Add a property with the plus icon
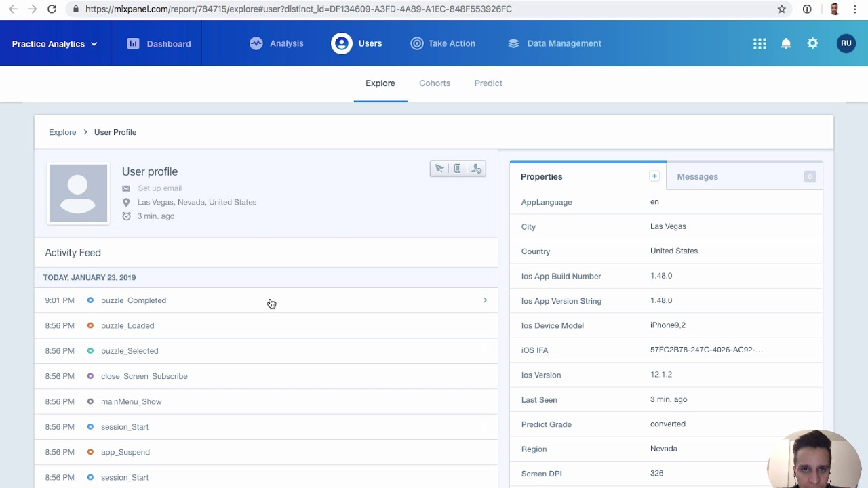Screen dimensions: 868x488 point(654,176)
